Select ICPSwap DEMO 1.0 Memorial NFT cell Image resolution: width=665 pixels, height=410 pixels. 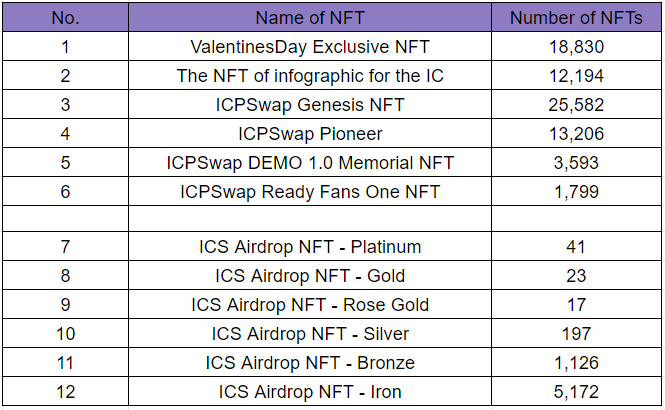(310, 162)
